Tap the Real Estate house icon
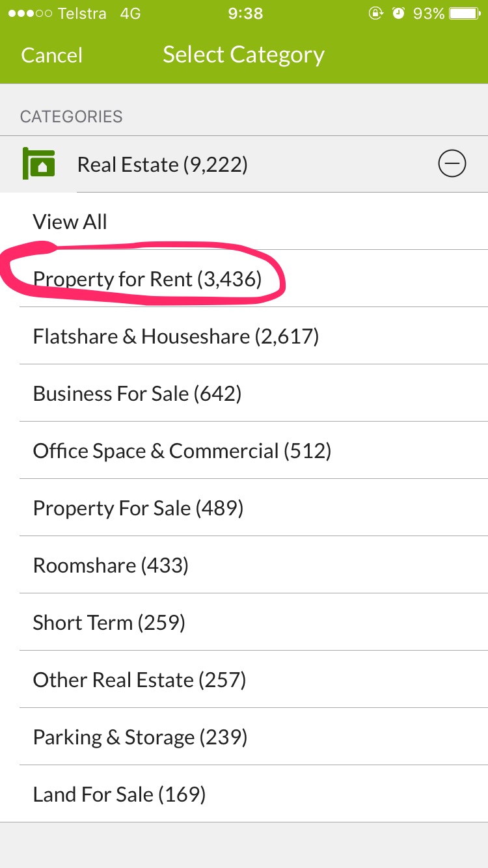This screenshot has height=868, width=488. point(39,164)
